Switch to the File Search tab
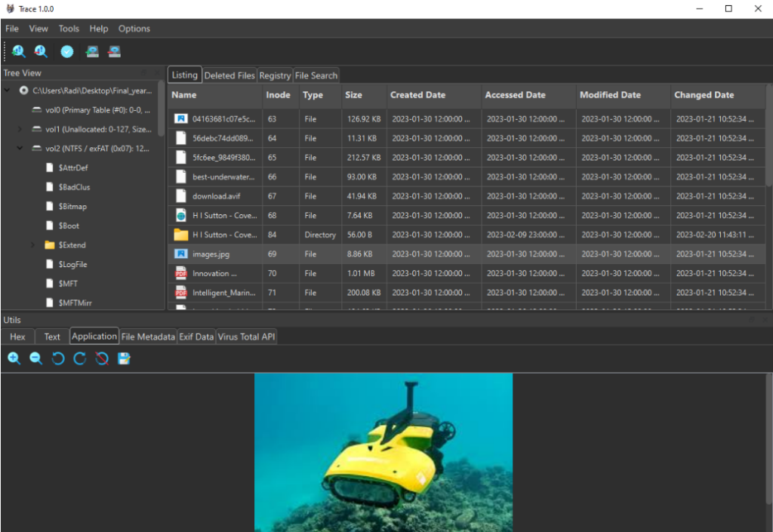This screenshot has width=773, height=532. tap(316, 75)
